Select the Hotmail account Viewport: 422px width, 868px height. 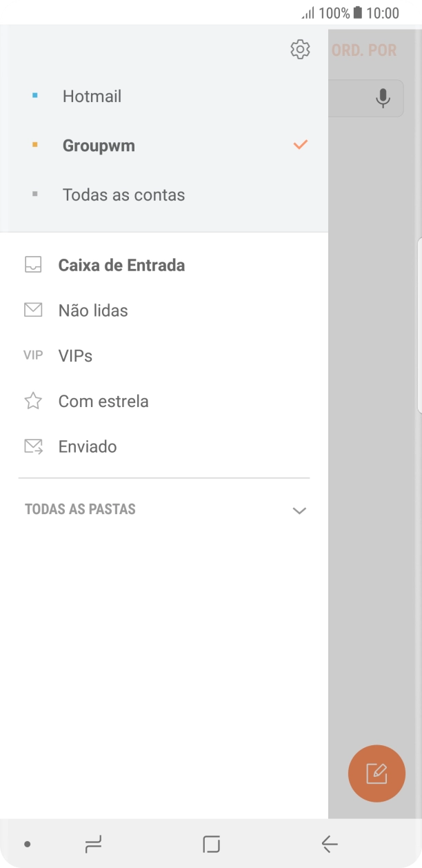(92, 96)
